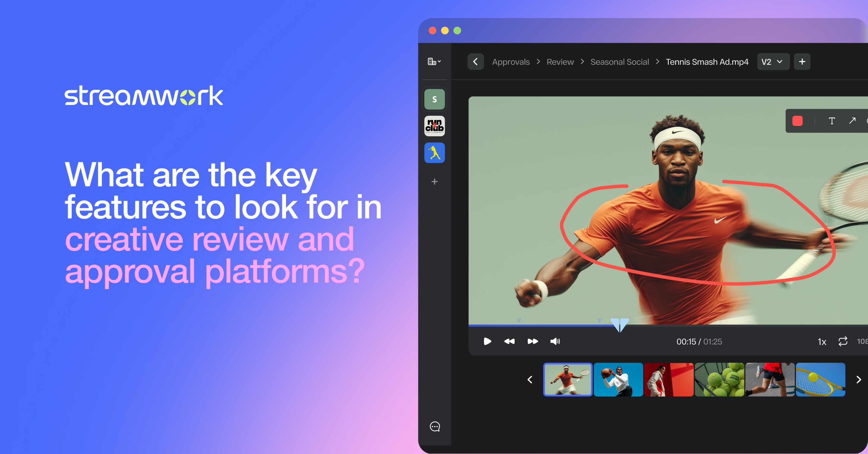Add a new version with plus button
The image size is (868, 454).
802,62
